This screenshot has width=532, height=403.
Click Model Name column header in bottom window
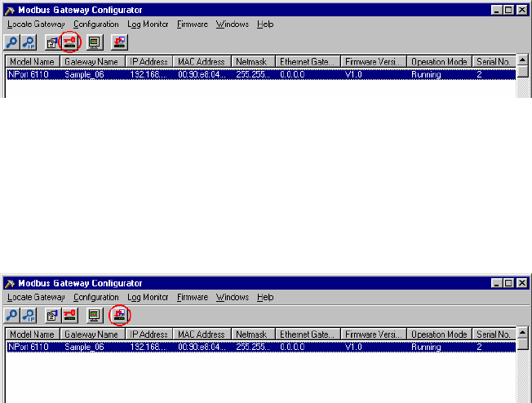pyautogui.click(x=33, y=334)
